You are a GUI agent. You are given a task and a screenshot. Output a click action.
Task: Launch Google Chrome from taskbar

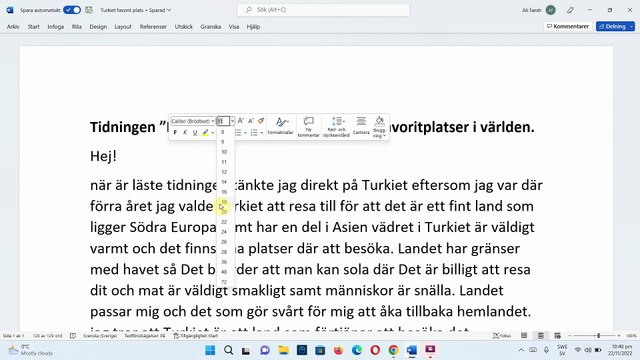[x=393, y=350]
